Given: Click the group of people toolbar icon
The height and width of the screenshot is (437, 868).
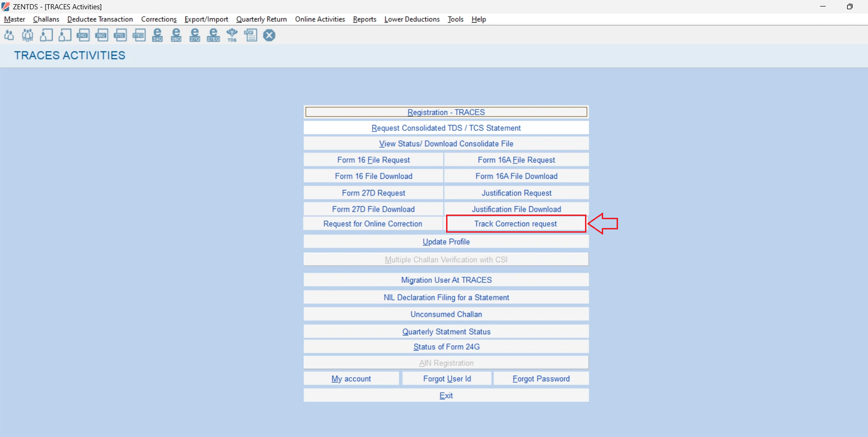Looking at the screenshot, I should [x=27, y=35].
